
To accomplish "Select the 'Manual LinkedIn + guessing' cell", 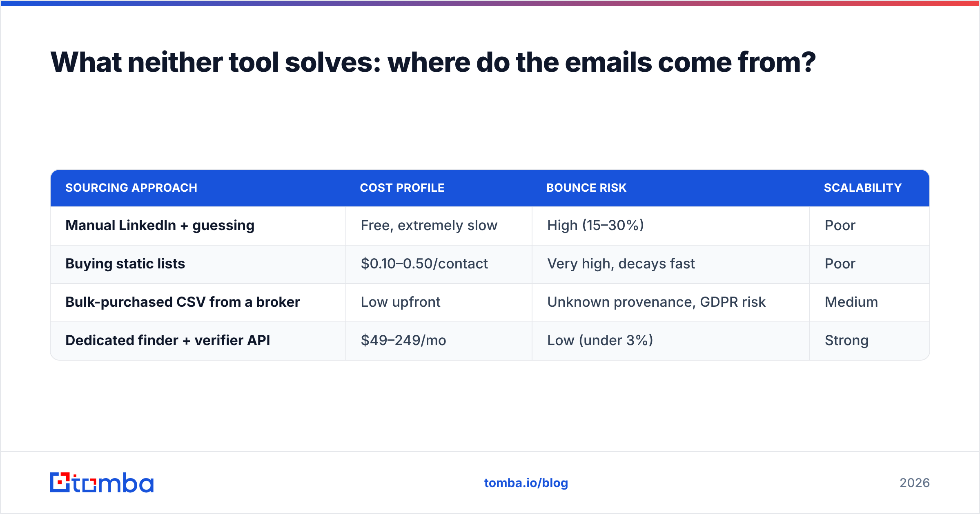I will [x=198, y=226].
